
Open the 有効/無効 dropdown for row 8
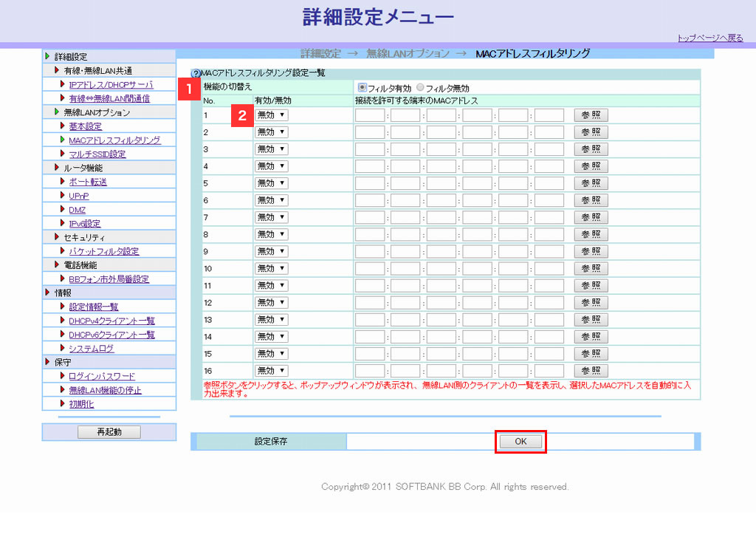pyautogui.click(x=271, y=234)
